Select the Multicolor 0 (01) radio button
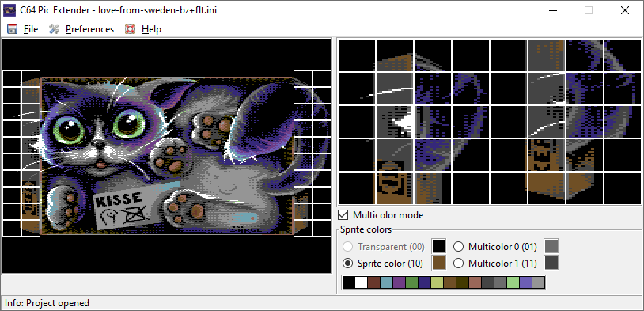This screenshot has height=311, width=644. point(459,246)
